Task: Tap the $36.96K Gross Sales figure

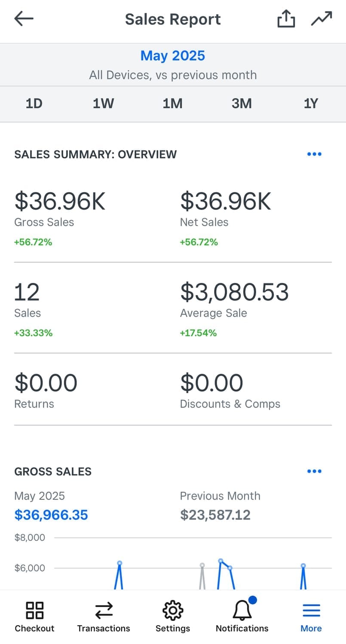Action: (60, 201)
